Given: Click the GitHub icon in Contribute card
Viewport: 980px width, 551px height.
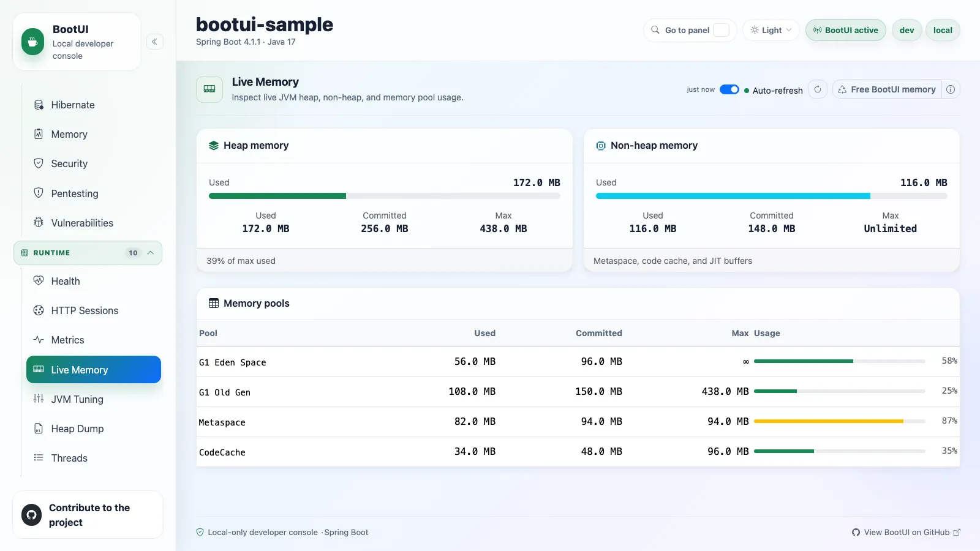Looking at the screenshot, I should [31, 515].
